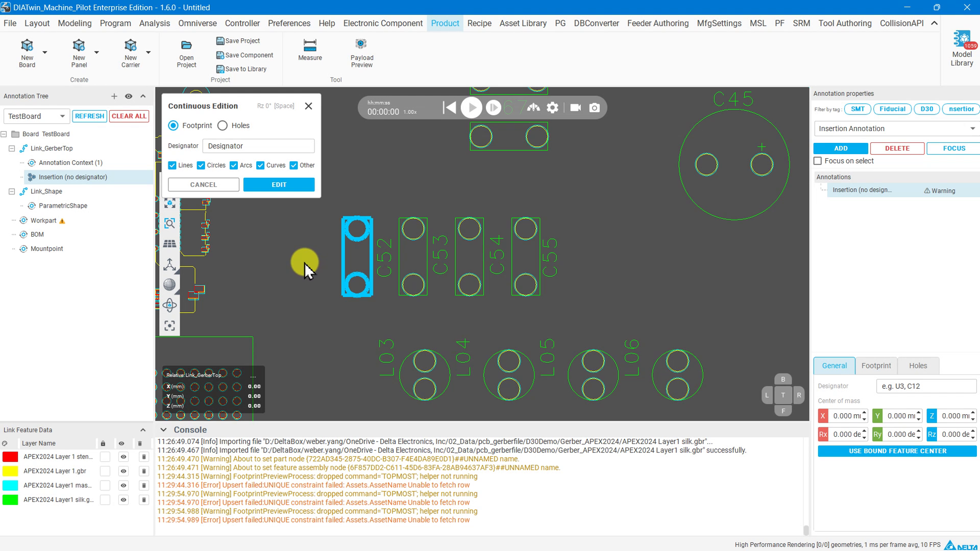The width and height of the screenshot is (980, 551).
Task: Collapse the Board TestBoard tree node
Action: click(4, 134)
